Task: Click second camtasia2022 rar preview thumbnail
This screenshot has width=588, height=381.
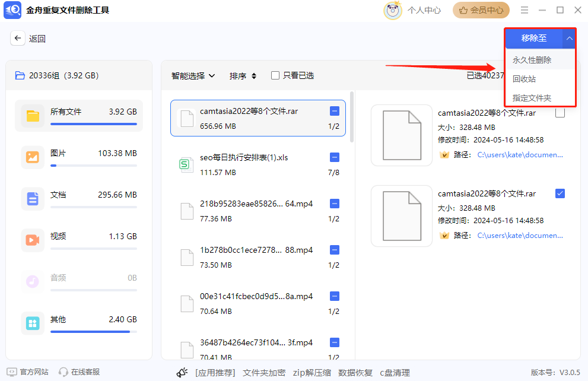Action: (402, 216)
